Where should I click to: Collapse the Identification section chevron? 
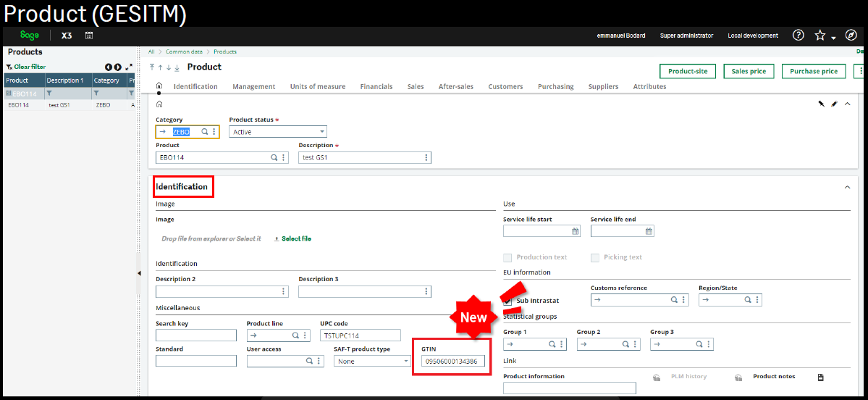[847, 187]
